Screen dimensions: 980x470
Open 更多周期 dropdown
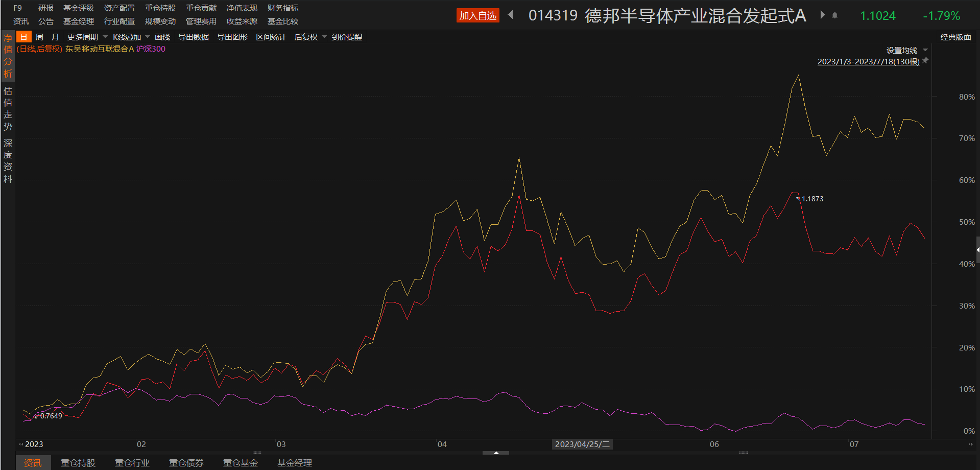point(87,37)
